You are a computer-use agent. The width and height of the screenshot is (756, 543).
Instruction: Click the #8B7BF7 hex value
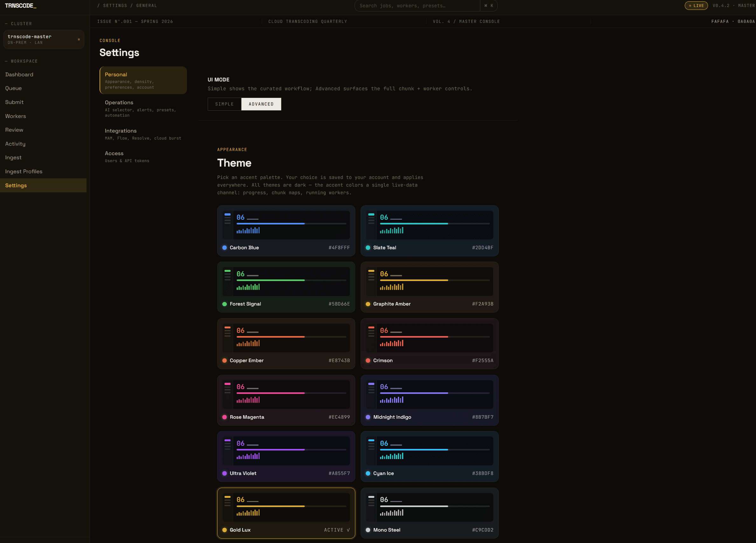click(483, 417)
